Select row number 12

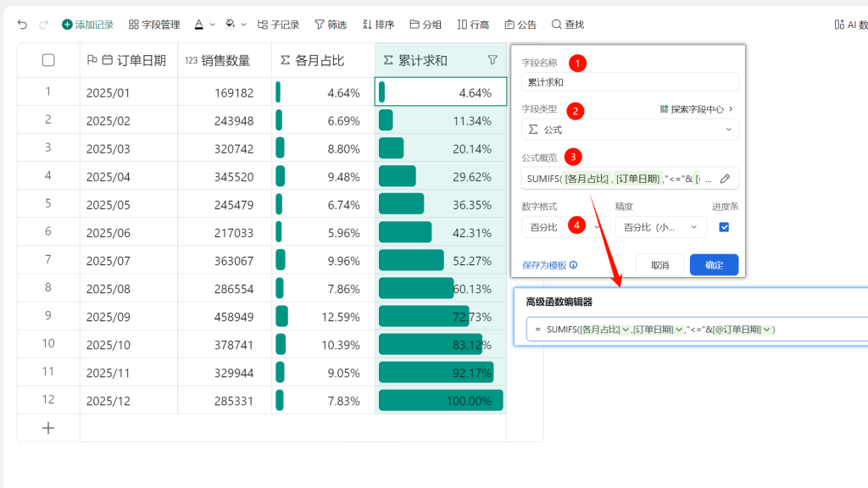coord(48,400)
